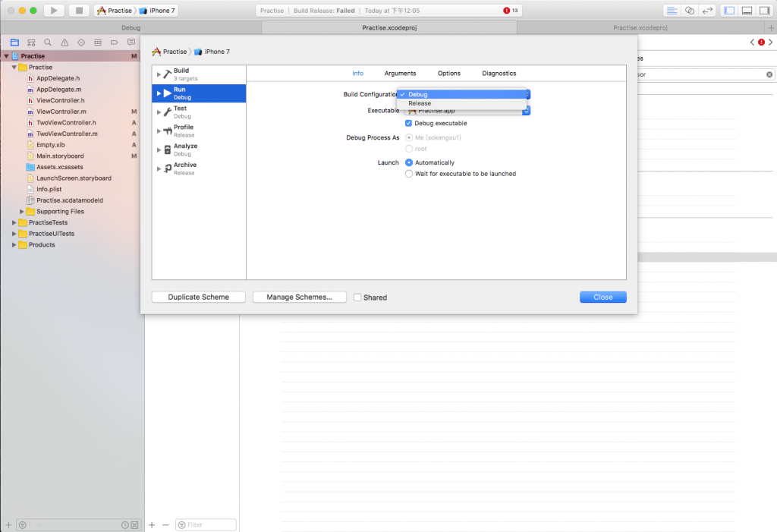
Task: Toggle the Utilities pane visibility icon
Action: 765,11
